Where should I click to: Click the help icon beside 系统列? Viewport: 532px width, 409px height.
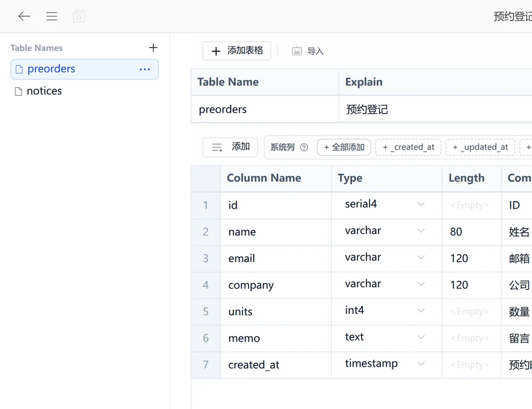(304, 147)
